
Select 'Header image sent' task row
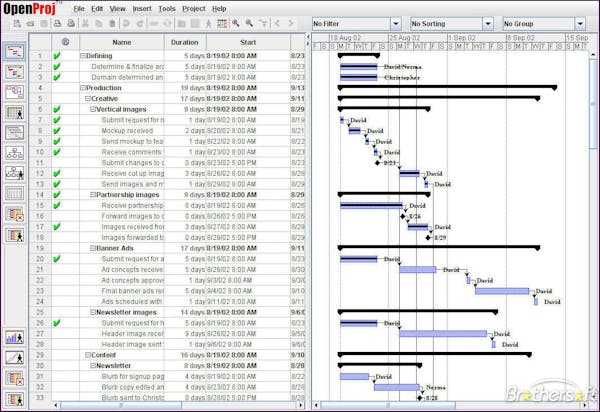click(x=167, y=345)
